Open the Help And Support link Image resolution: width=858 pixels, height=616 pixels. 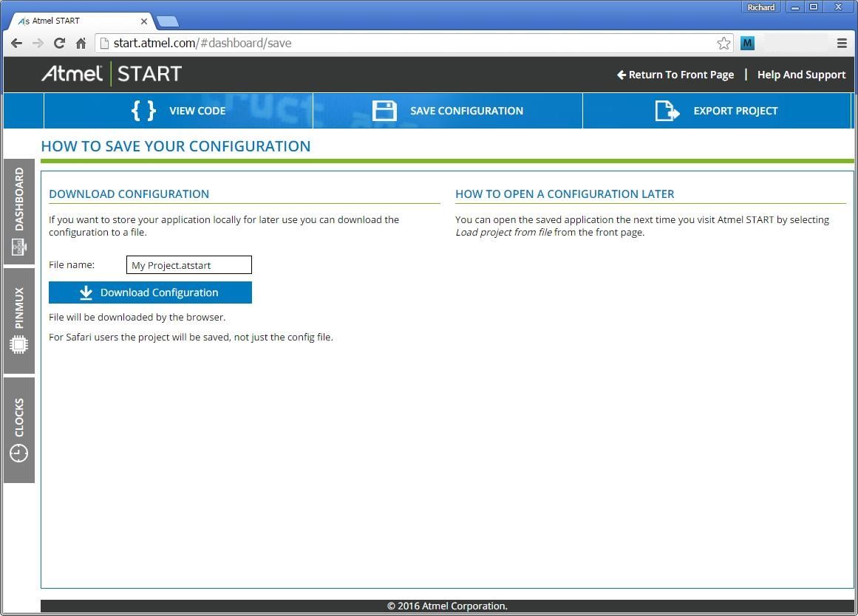(801, 75)
